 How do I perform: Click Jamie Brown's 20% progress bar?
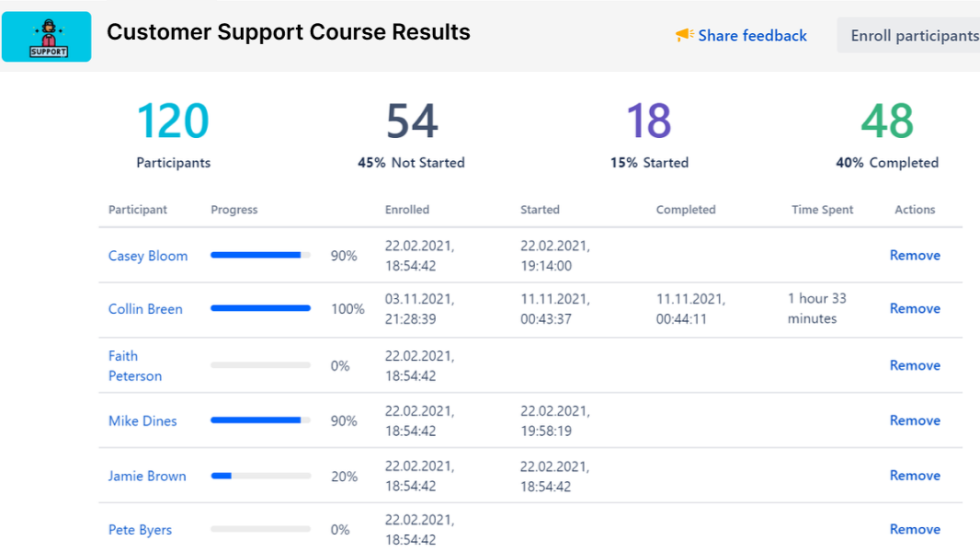pos(260,476)
